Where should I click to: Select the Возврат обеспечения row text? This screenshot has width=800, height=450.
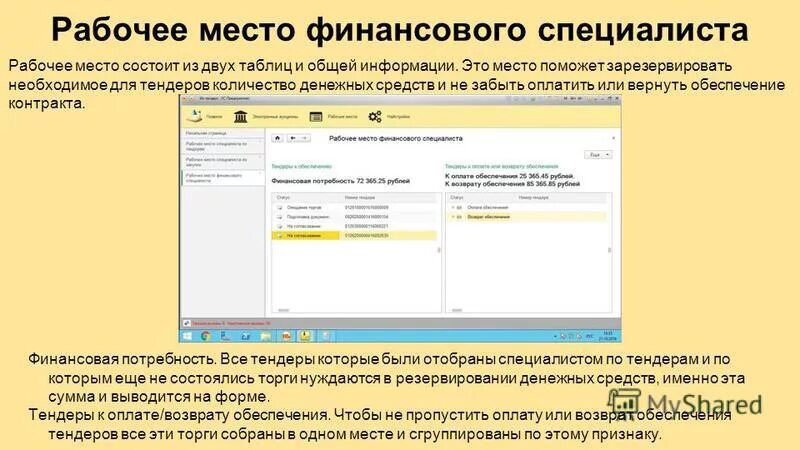489,217
